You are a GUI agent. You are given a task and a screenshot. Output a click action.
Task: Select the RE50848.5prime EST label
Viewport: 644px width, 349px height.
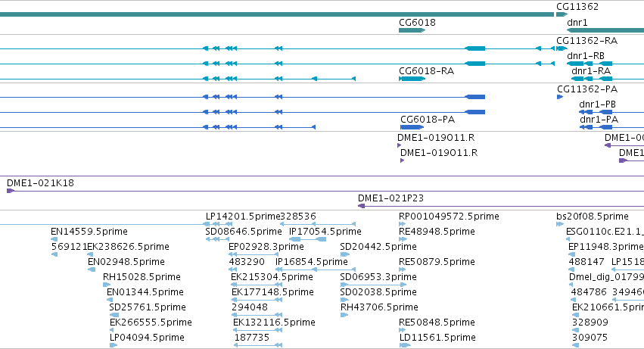pos(437,323)
